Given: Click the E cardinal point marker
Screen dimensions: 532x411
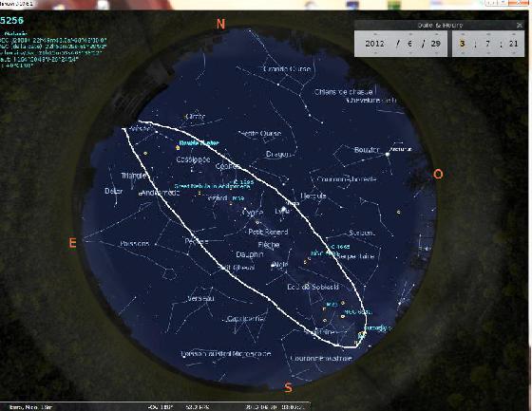Looking at the screenshot, I should (72, 243).
